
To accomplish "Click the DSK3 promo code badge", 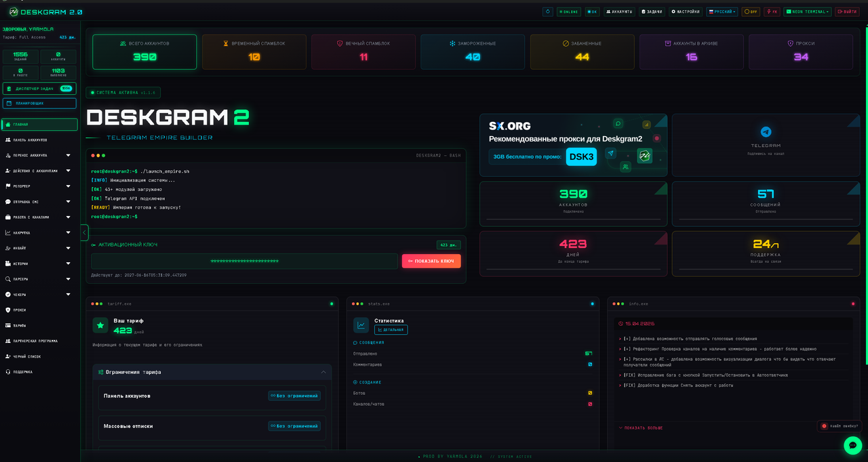I will pos(581,156).
